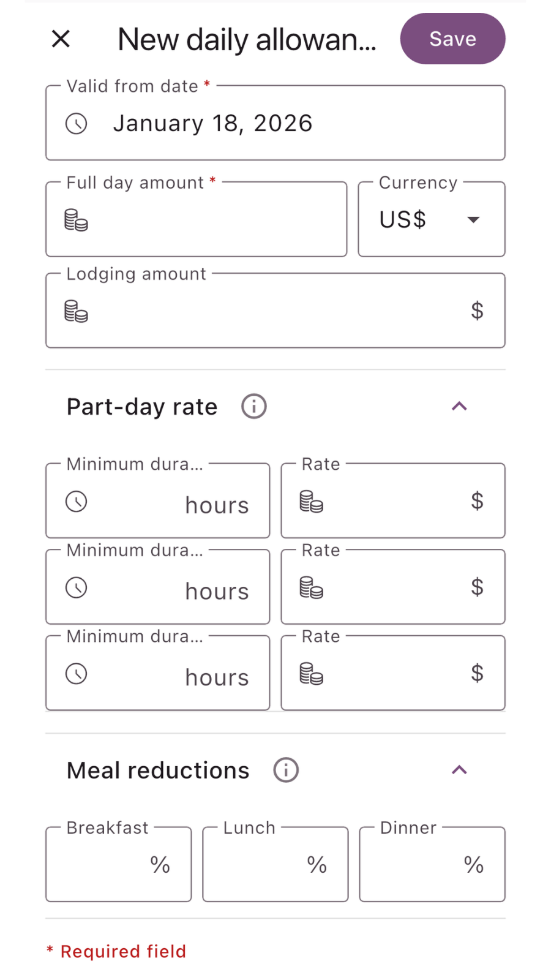This screenshot has width=551, height=980.
Task: Show Meal reductions info tooltip
Action: click(x=285, y=770)
